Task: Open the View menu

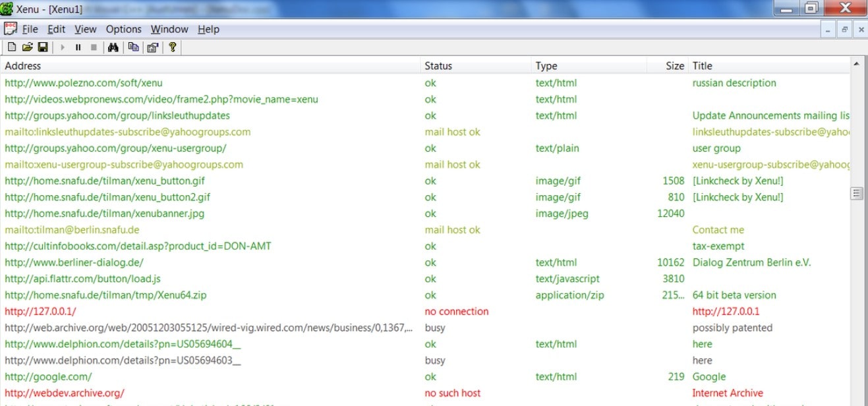Action: click(x=85, y=29)
